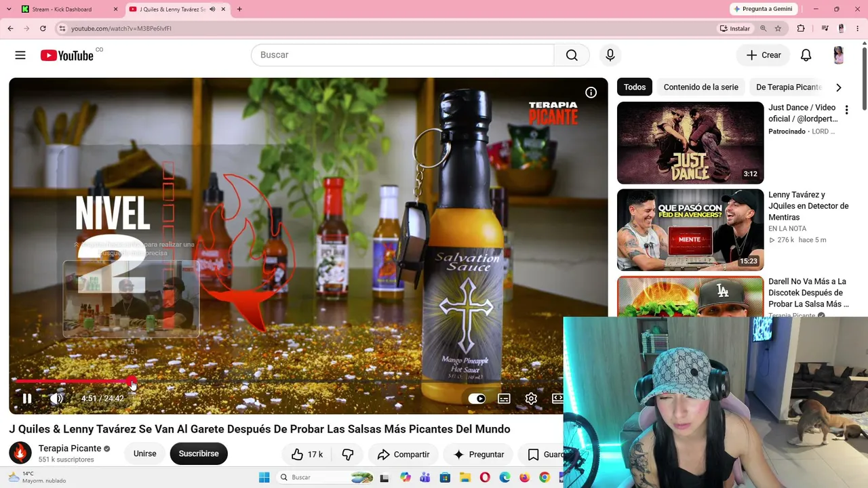Viewport: 868px width, 488px height.
Task: Open the Terapia Picante channel name link
Action: [x=70, y=449]
